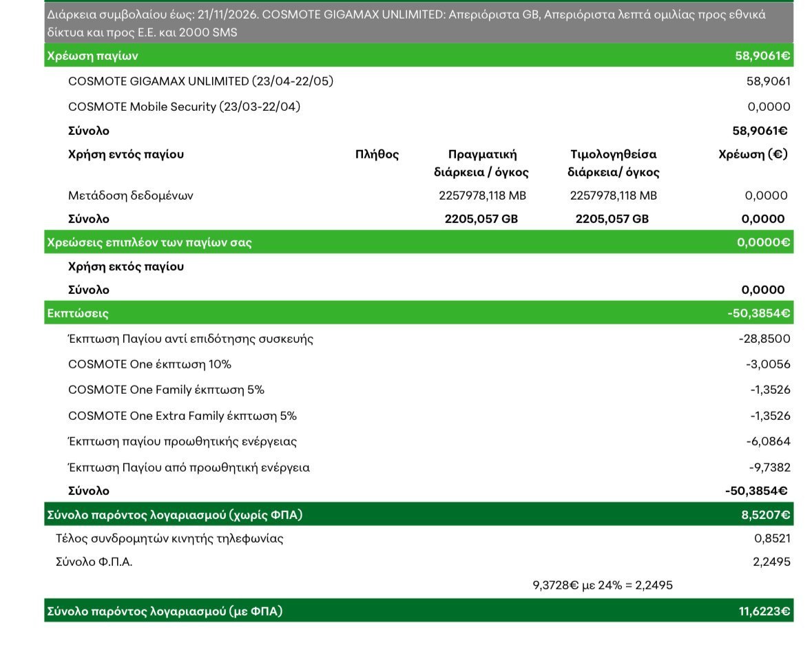Select the "Χρέωση παγίων" section header
The image size is (812, 654).
[x=93, y=55]
